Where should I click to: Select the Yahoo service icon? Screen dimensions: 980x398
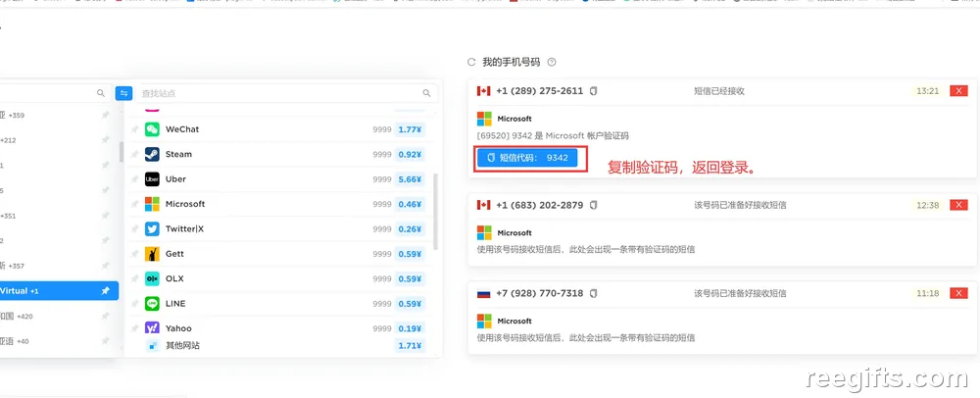coord(152,328)
